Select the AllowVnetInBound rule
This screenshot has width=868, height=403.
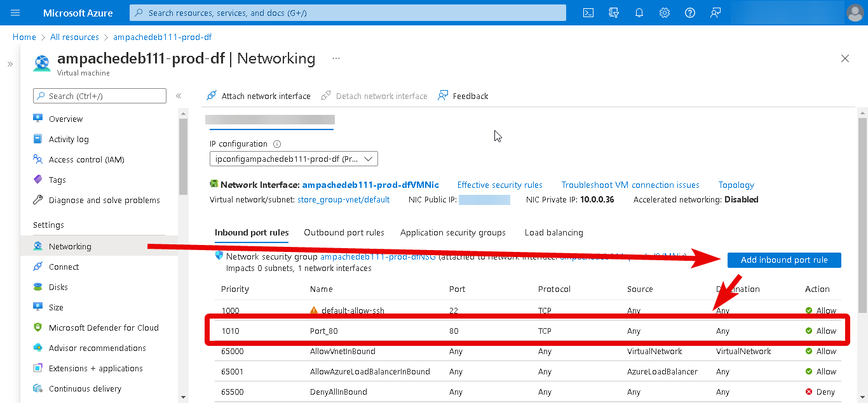[x=342, y=351]
